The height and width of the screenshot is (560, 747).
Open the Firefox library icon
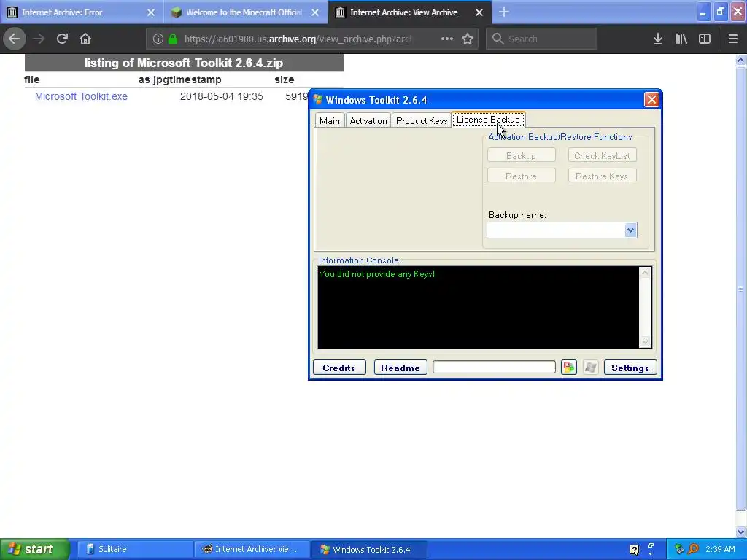click(x=681, y=39)
